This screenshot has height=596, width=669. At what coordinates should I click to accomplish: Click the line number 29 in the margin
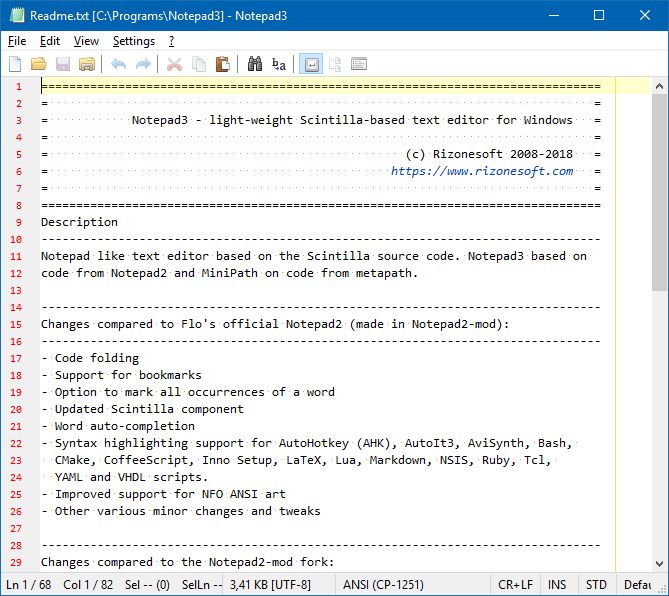tap(16, 562)
